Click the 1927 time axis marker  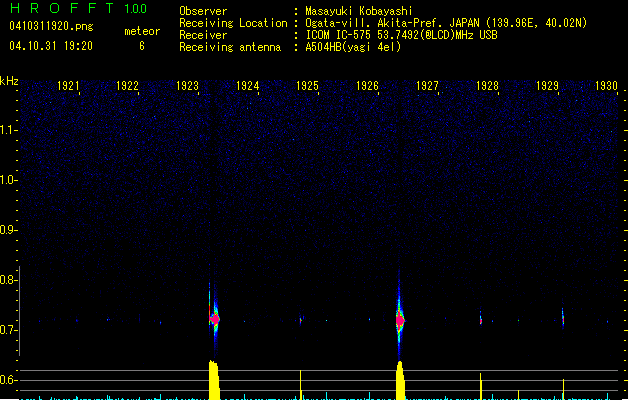tap(427, 86)
